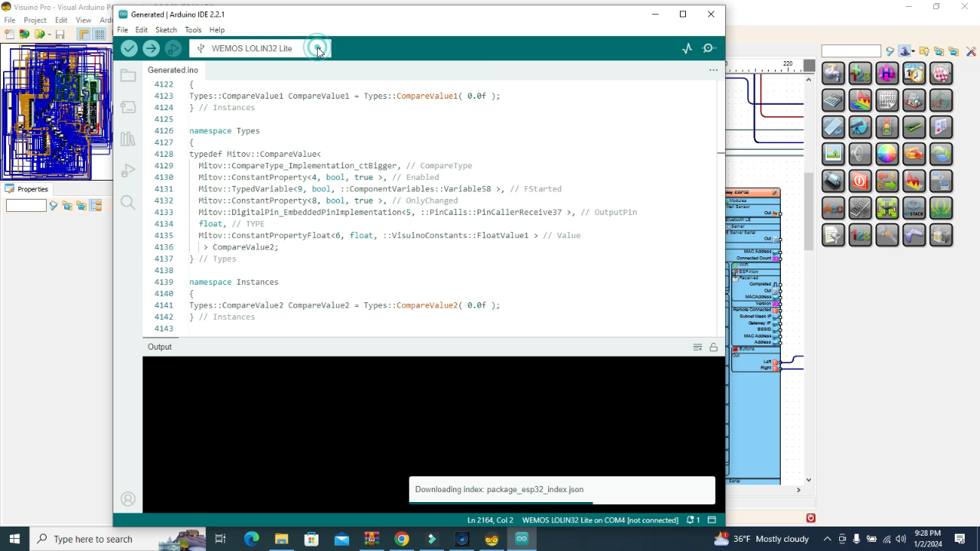Click the Visuino New project toolbar icon
Screen dimensions: 980x551
(x=9, y=34)
